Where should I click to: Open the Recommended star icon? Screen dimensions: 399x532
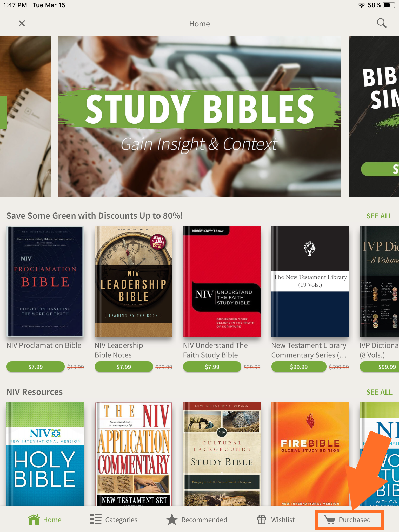click(172, 520)
